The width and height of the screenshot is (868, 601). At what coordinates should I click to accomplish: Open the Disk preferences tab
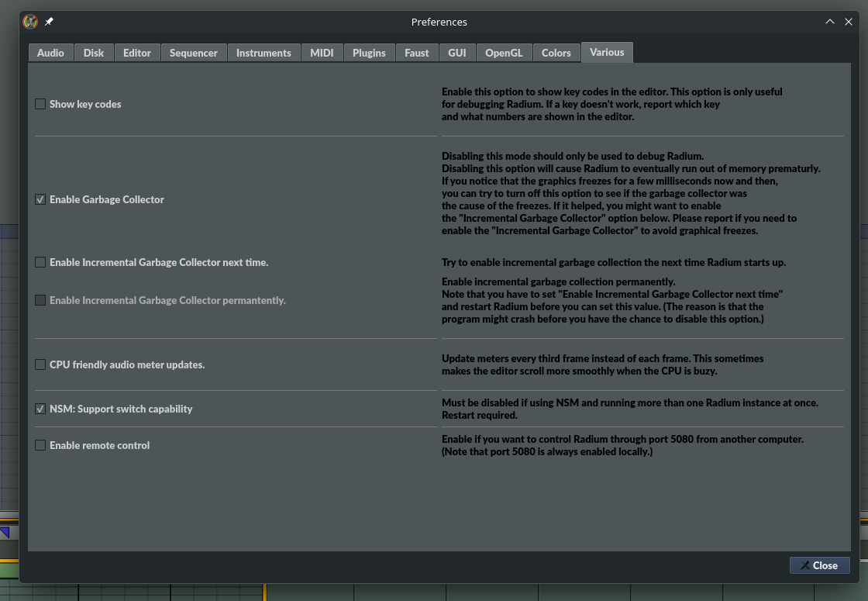pos(94,53)
